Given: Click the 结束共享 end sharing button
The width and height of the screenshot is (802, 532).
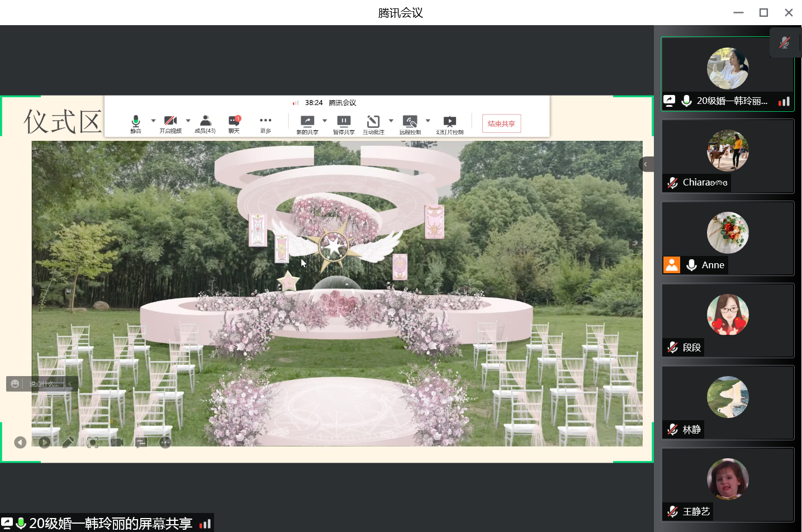Looking at the screenshot, I should [501, 123].
